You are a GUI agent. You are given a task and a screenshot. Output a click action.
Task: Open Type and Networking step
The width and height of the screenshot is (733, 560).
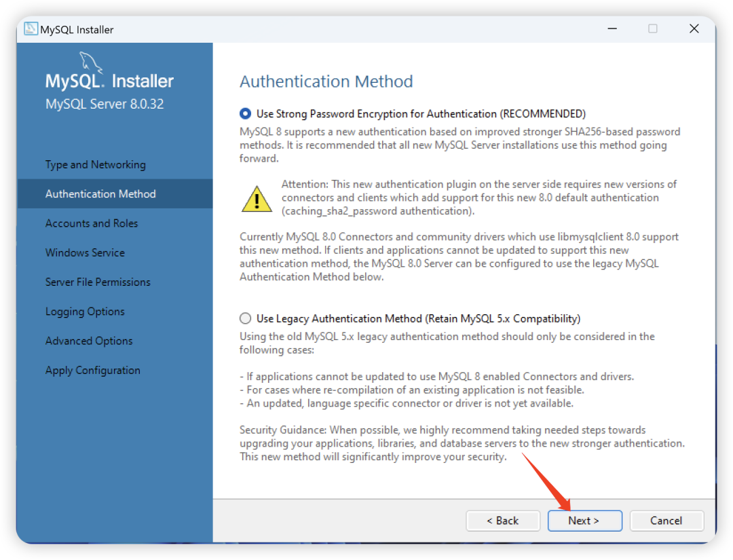coord(96,164)
